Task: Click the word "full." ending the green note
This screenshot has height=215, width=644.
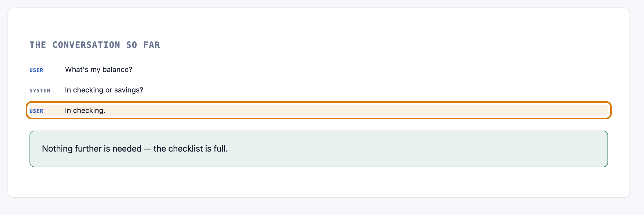Action: point(221,149)
